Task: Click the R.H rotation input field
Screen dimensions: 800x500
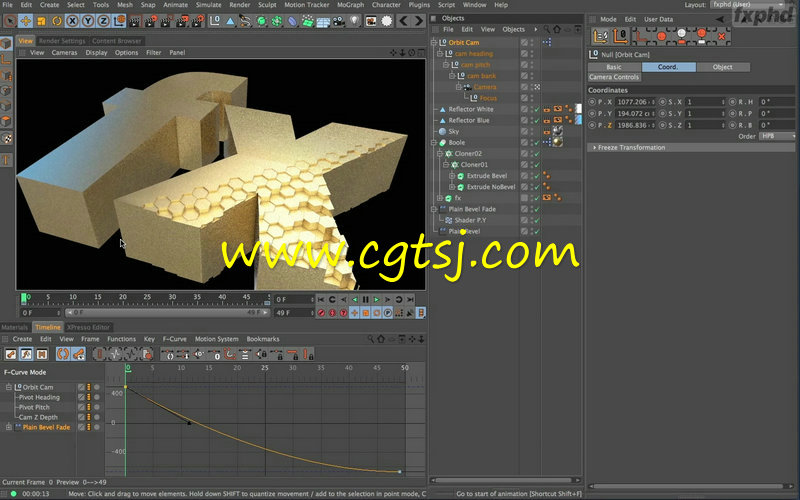Action: point(777,102)
